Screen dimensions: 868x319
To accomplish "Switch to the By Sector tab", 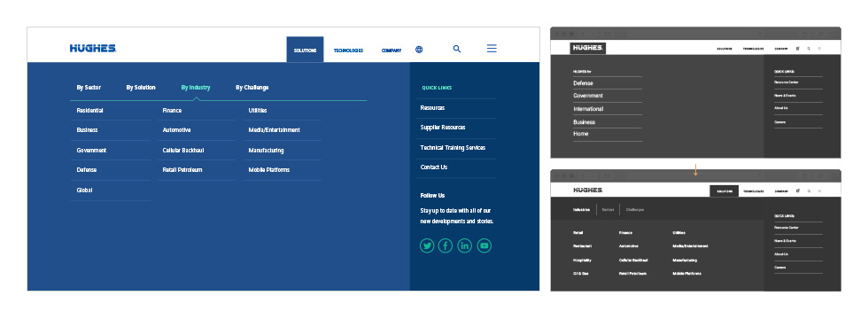I will click(89, 88).
